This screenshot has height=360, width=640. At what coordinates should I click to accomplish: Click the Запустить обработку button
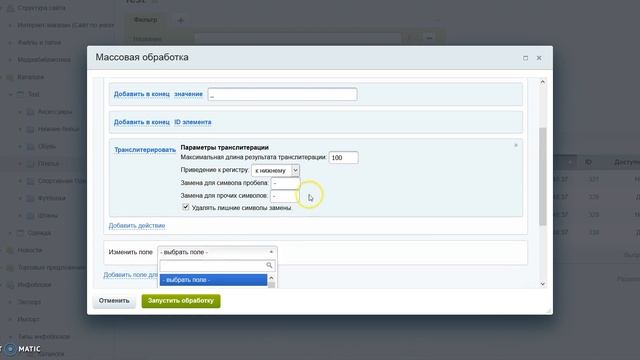click(x=181, y=301)
